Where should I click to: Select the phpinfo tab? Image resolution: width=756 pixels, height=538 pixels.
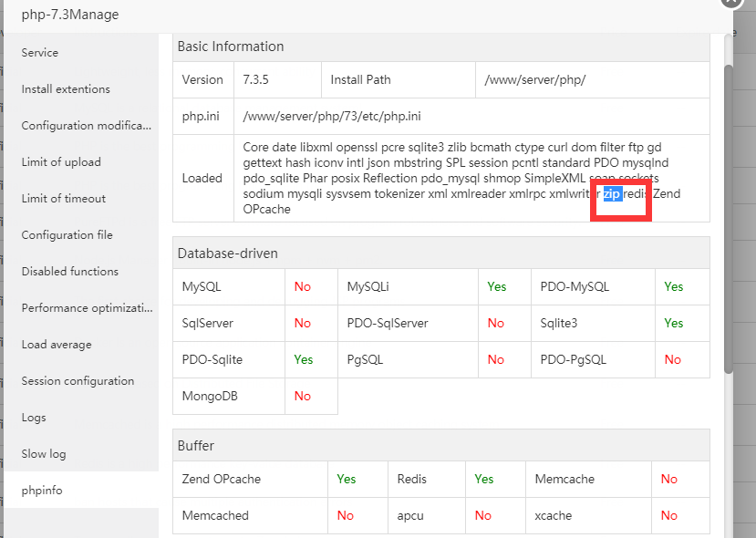(x=42, y=491)
